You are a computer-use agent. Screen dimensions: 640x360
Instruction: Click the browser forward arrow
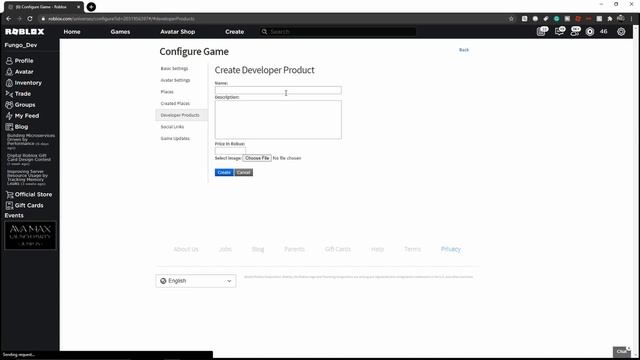[19, 19]
